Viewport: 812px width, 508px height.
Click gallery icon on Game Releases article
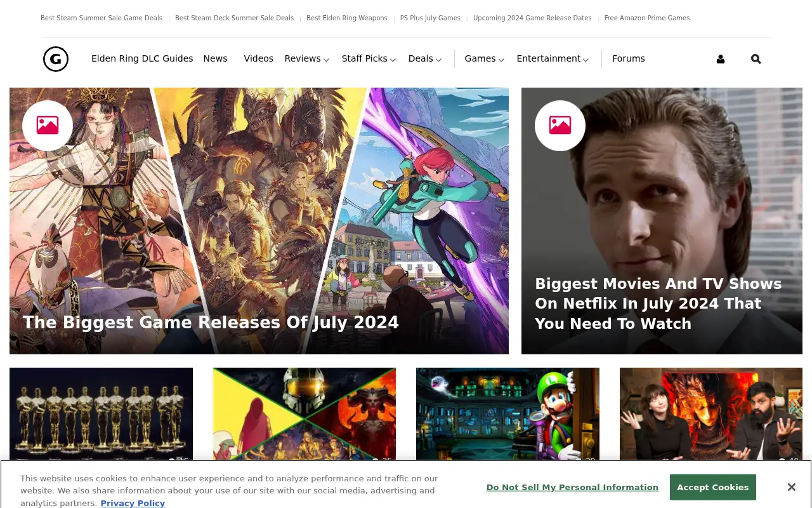point(48,126)
